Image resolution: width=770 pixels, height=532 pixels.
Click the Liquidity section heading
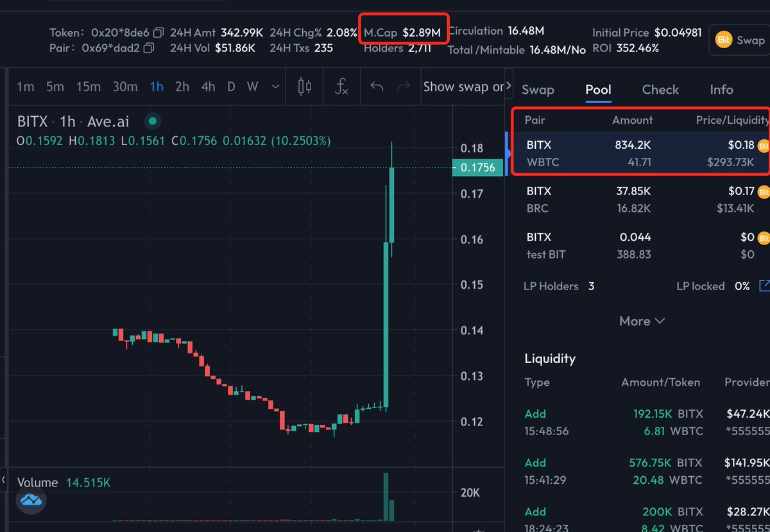[x=550, y=358]
